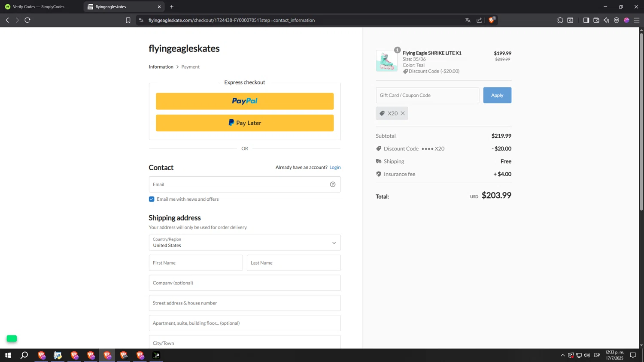Click the browser address bar URL

point(232,20)
